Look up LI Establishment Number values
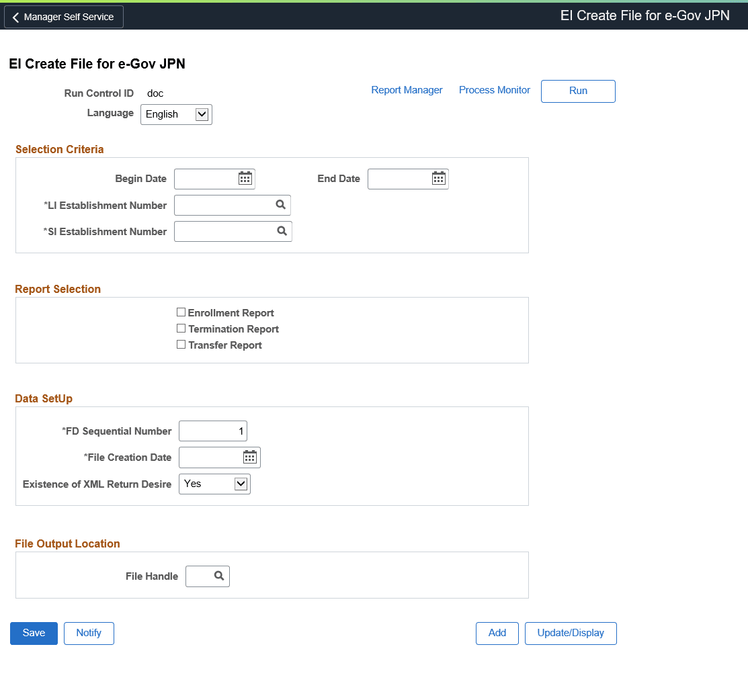 point(280,205)
